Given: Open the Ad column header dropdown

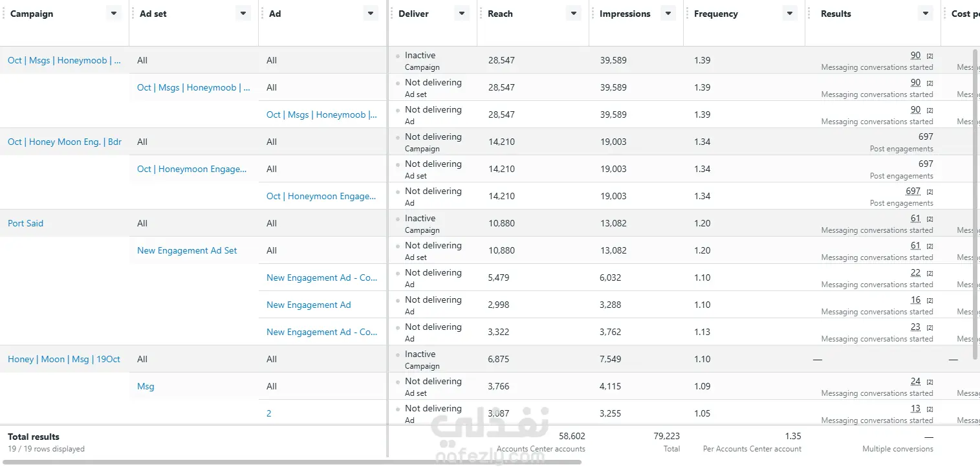Looking at the screenshot, I should (371, 14).
